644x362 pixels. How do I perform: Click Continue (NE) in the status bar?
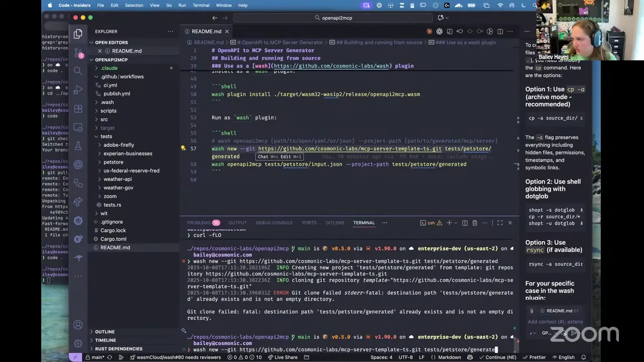click(x=497, y=357)
